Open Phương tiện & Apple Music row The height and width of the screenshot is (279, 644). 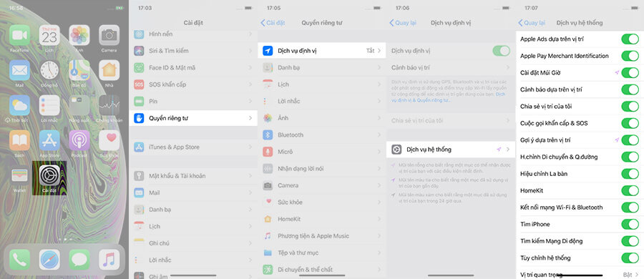coord(322,236)
